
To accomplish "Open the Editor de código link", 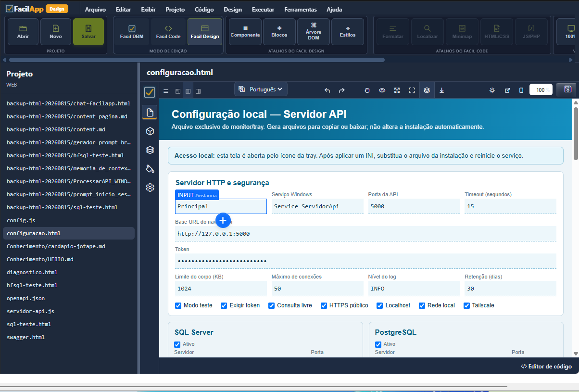I will [x=546, y=367].
